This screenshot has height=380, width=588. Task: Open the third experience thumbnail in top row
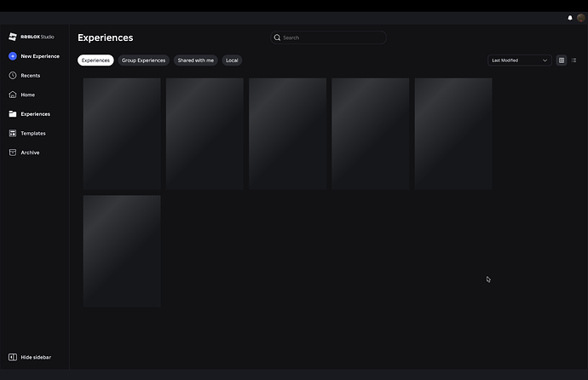(288, 134)
